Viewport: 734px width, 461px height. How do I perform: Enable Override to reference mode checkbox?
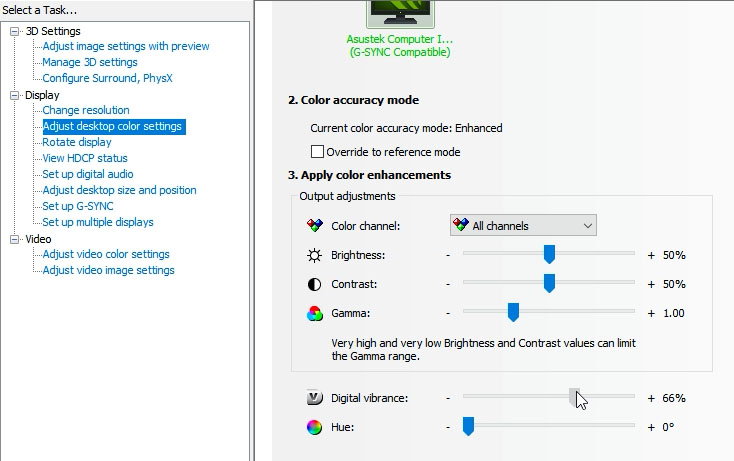[x=318, y=152]
